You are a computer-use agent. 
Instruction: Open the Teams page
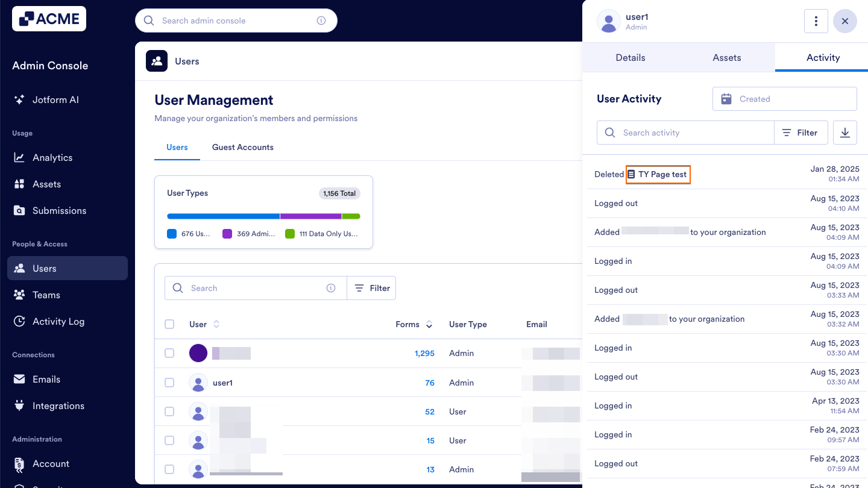46,295
